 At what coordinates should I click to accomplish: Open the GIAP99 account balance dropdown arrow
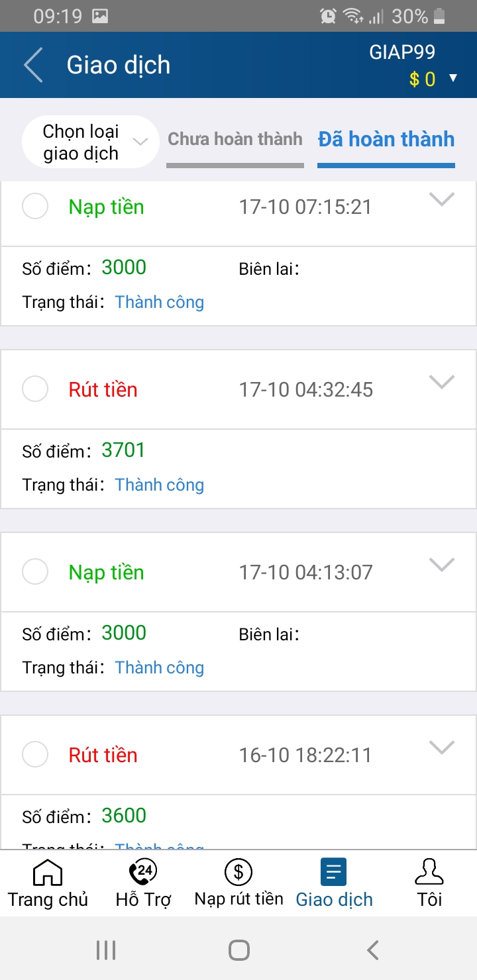[453, 78]
